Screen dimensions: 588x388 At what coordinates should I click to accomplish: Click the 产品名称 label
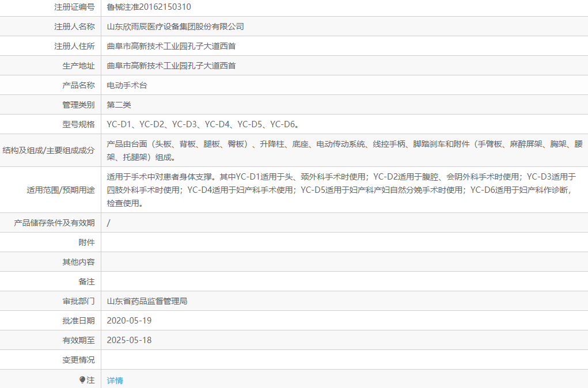[x=78, y=85]
